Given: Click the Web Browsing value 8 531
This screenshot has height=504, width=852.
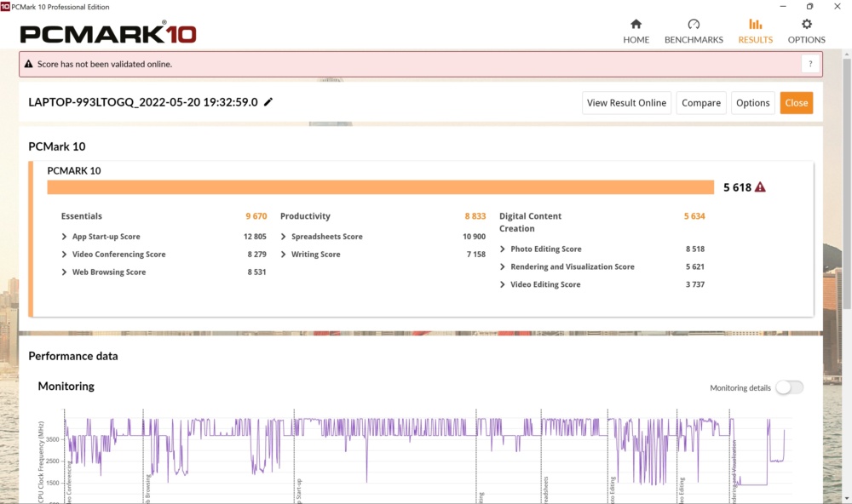Looking at the screenshot, I should [257, 272].
